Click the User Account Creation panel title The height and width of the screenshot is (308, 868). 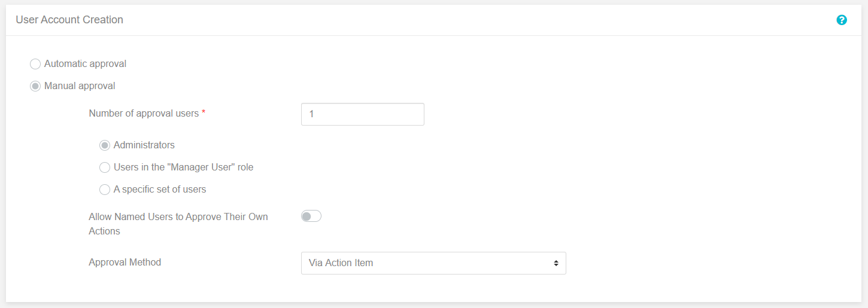(69, 20)
